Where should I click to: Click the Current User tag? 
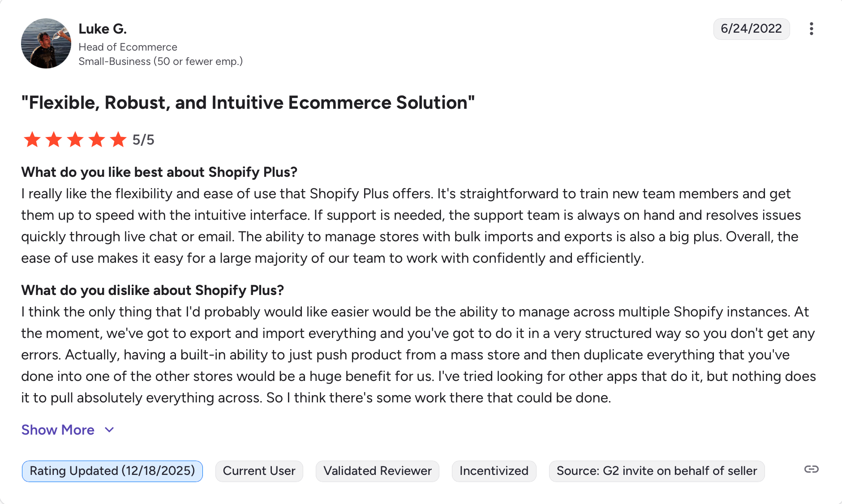[259, 471]
